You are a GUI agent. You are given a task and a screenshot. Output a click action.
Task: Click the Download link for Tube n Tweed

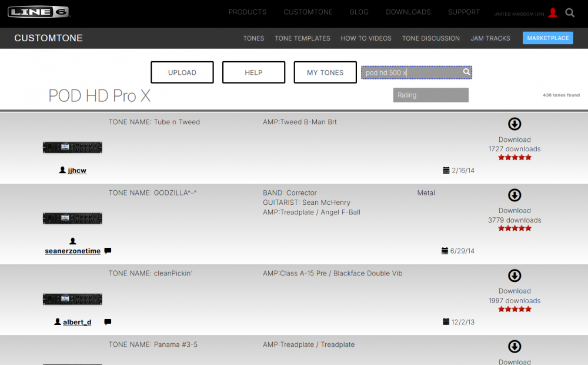(514, 140)
